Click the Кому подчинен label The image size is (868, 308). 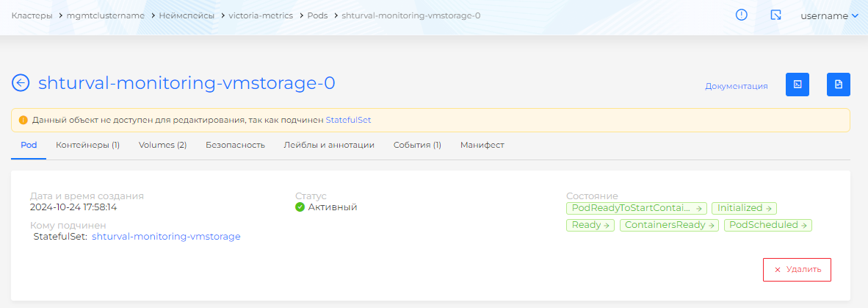68,226
